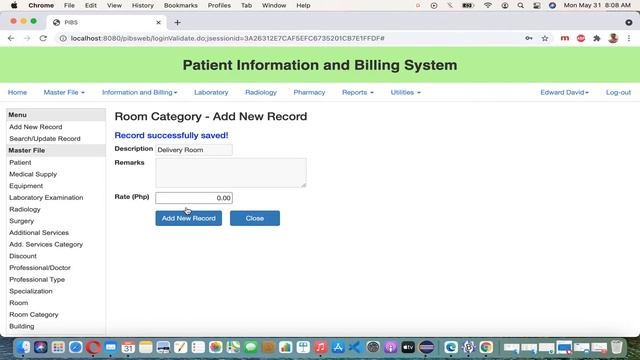Expand the Utilities dropdown
640x360 pixels.
405,92
